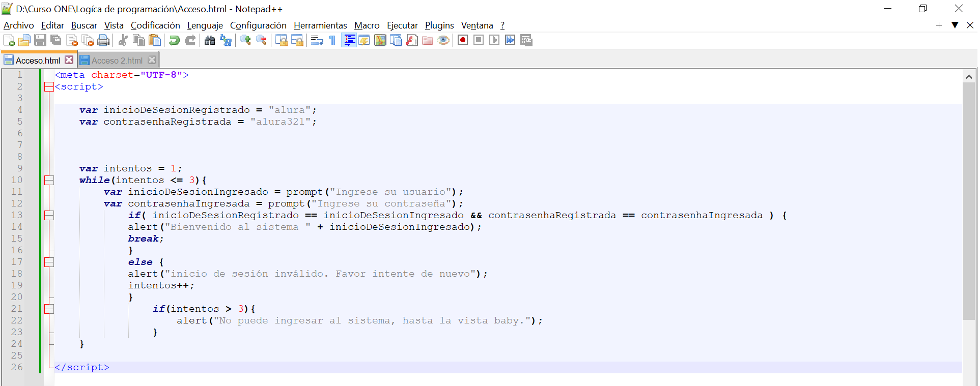Collapse the while loop fold on line 10

49,180
